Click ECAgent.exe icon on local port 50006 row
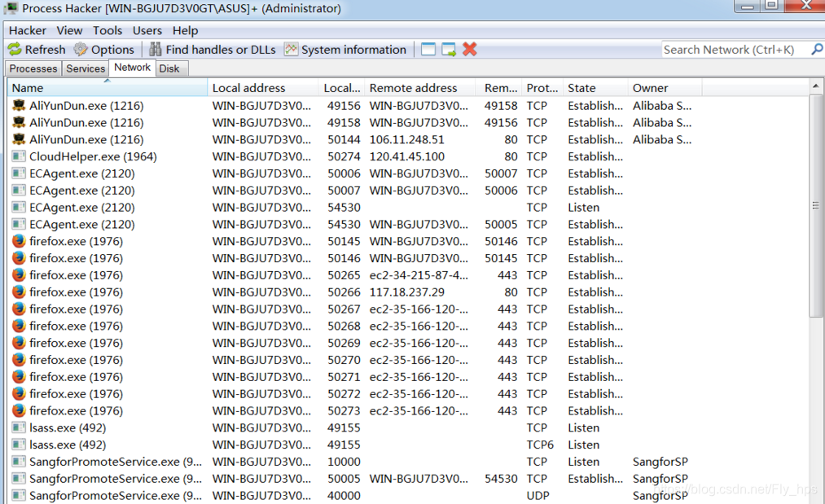Image resolution: width=825 pixels, height=504 pixels. pos(19,173)
